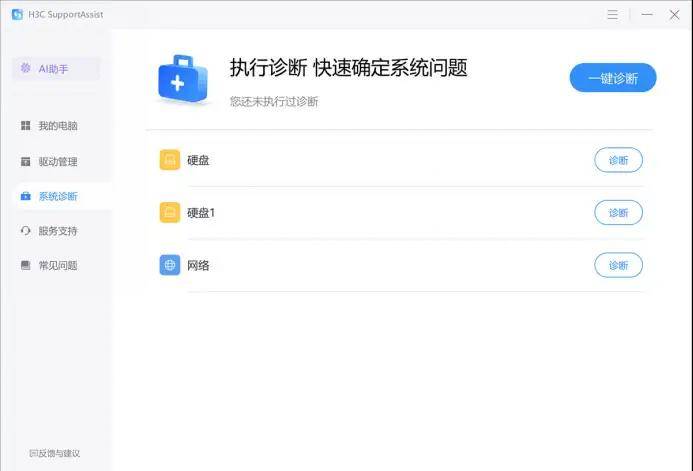Image resolution: width=693 pixels, height=471 pixels.
Task: Click the 驱动管理 sidebar icon
Action: [x=26, y=161]
